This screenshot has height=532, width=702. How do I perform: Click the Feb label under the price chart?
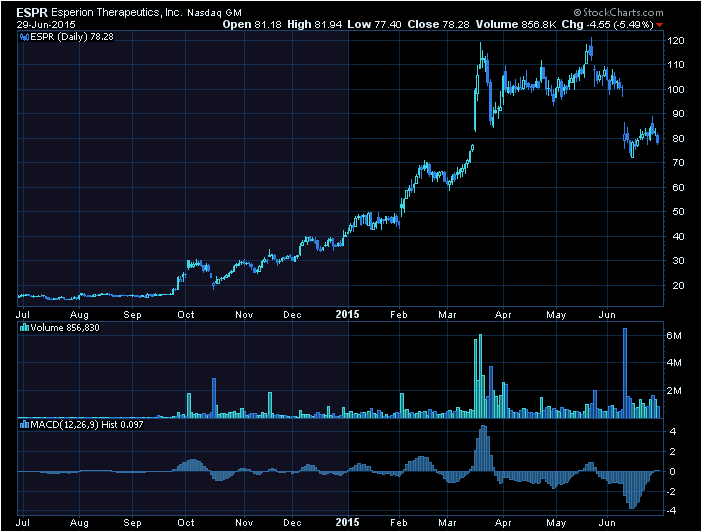(x=399, y=315)
